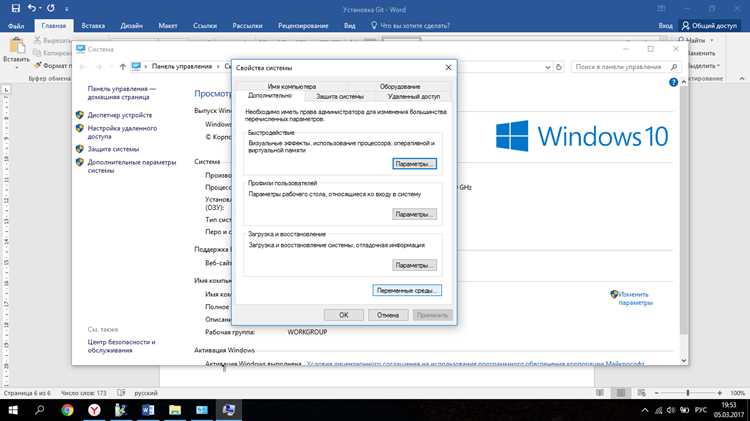Image resolution: width=750 pixels, height=421 pixels.
Task: Select the Дополнительно tab
Action: click(x=270, y=96)
